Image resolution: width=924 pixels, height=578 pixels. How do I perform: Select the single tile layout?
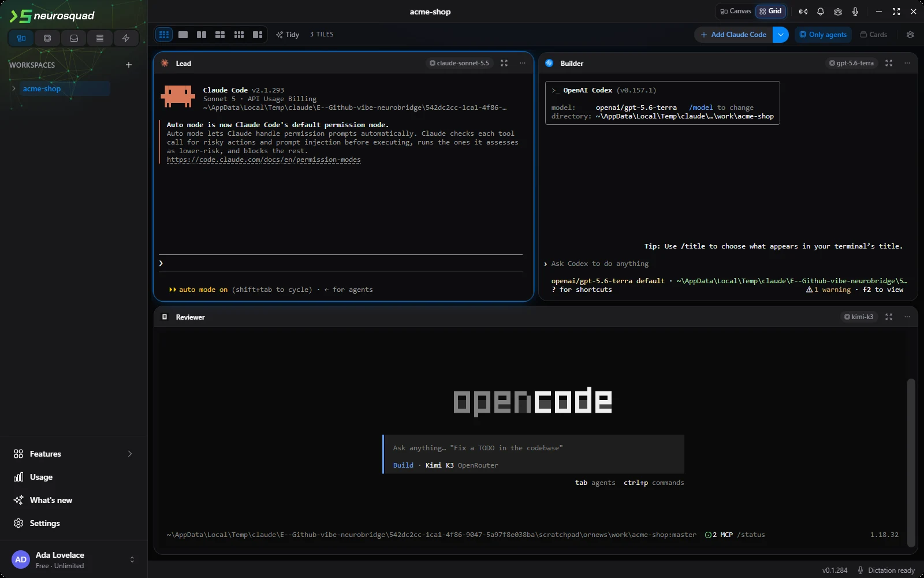[x=183, y=35]
